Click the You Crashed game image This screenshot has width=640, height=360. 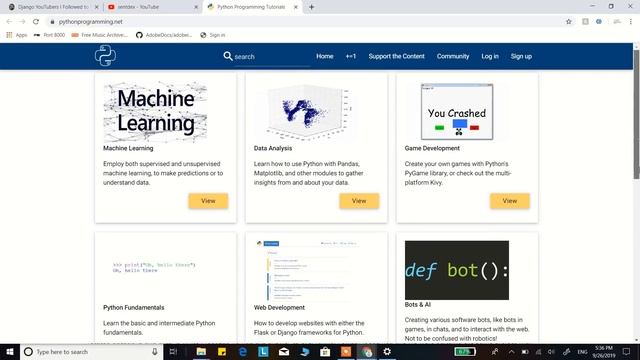pyautogui.click(x=457, y=111)
